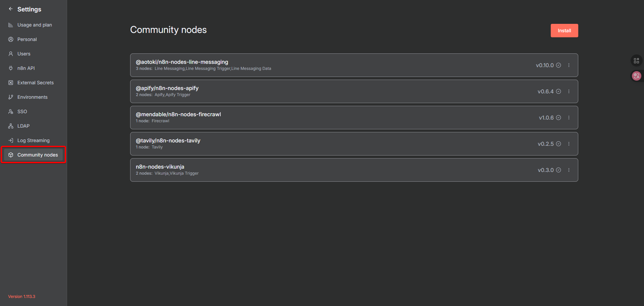Go to Personal settings page

(27, 39)
